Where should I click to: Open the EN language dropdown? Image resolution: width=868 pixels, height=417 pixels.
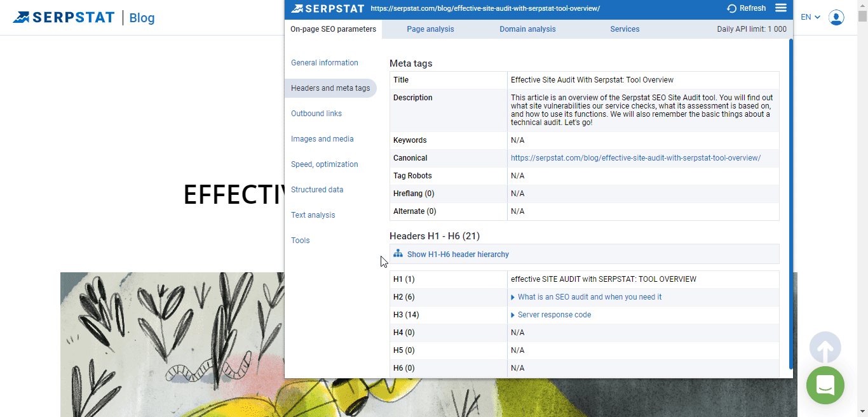tap(810, 17)
